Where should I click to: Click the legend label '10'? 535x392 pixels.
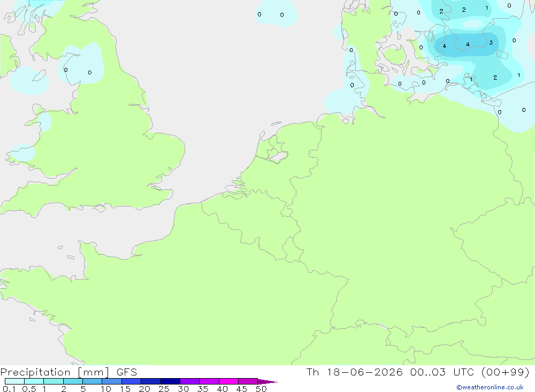(106, 389)
